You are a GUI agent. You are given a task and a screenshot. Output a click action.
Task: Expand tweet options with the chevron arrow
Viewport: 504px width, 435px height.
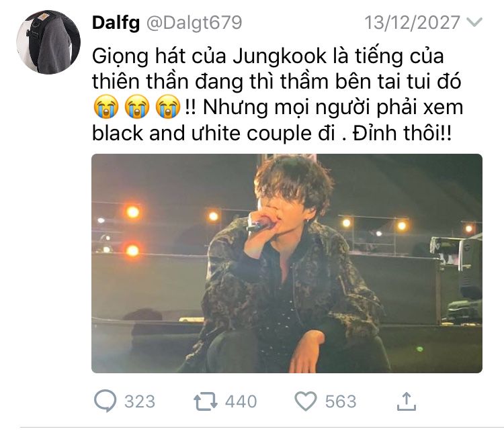pos(474,22)
